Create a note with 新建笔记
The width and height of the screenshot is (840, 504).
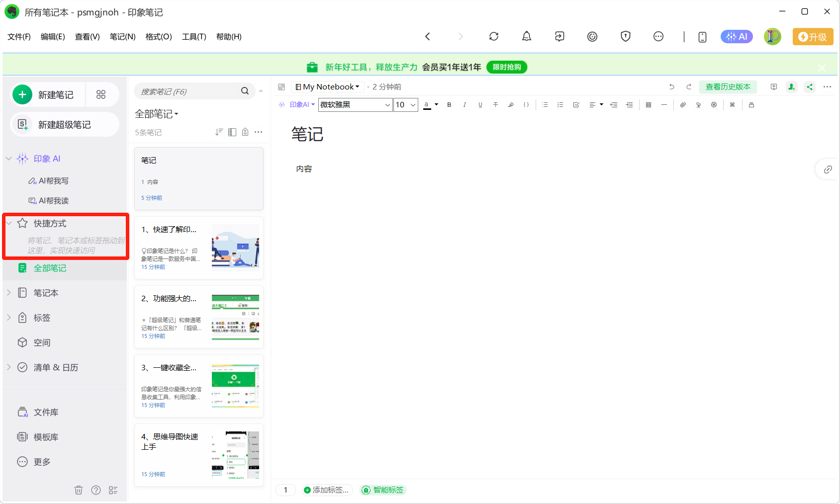pos(48,94)
